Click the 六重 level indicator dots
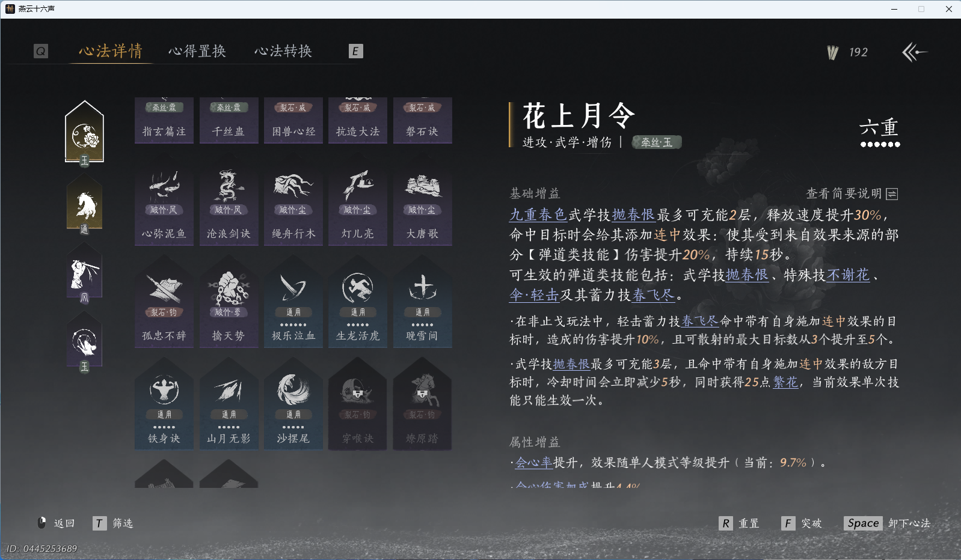Image resolution: width=961 pixels, height=560 pixels. 880,144
